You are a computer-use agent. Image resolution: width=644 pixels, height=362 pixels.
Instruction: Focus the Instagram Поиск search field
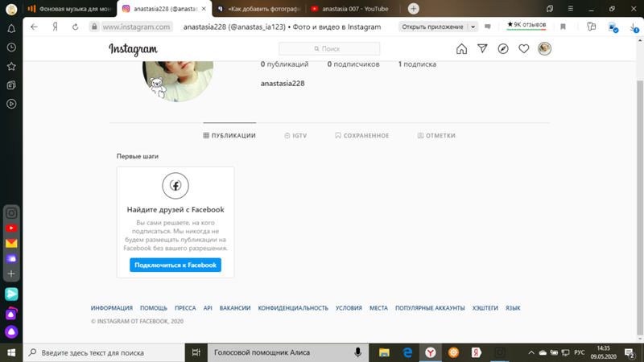point(329,49)
